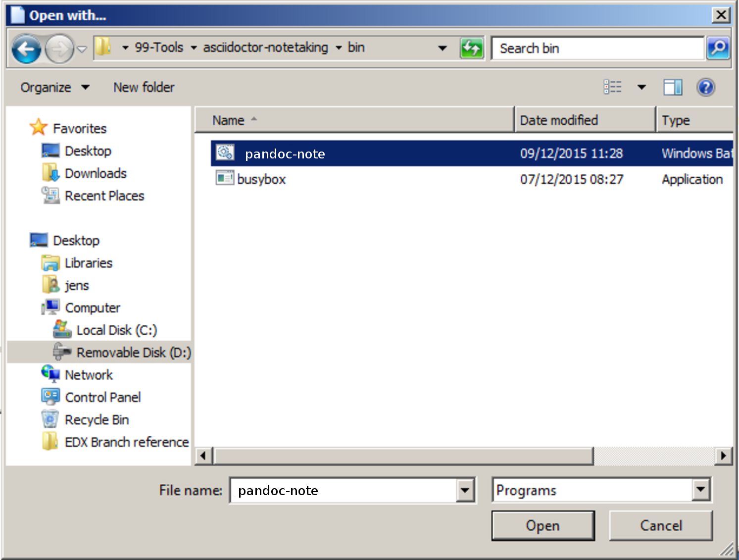The height and width of the screenshot is (560, 739).
Task: Click into the Search bin field
Action: tap(596, 49)
